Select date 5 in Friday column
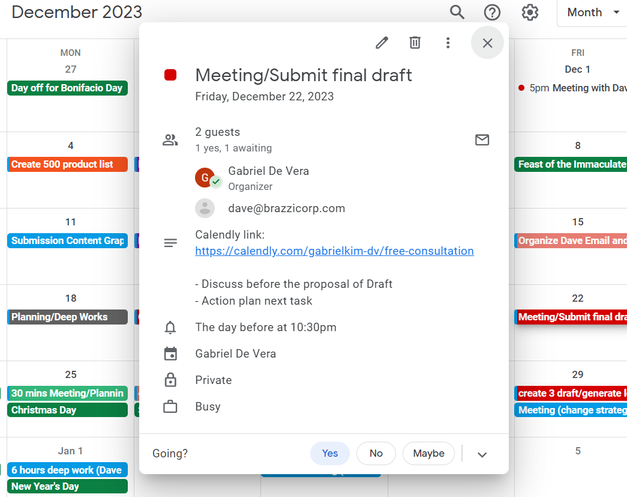The image size is (627, 497). (x=578, y=451)
